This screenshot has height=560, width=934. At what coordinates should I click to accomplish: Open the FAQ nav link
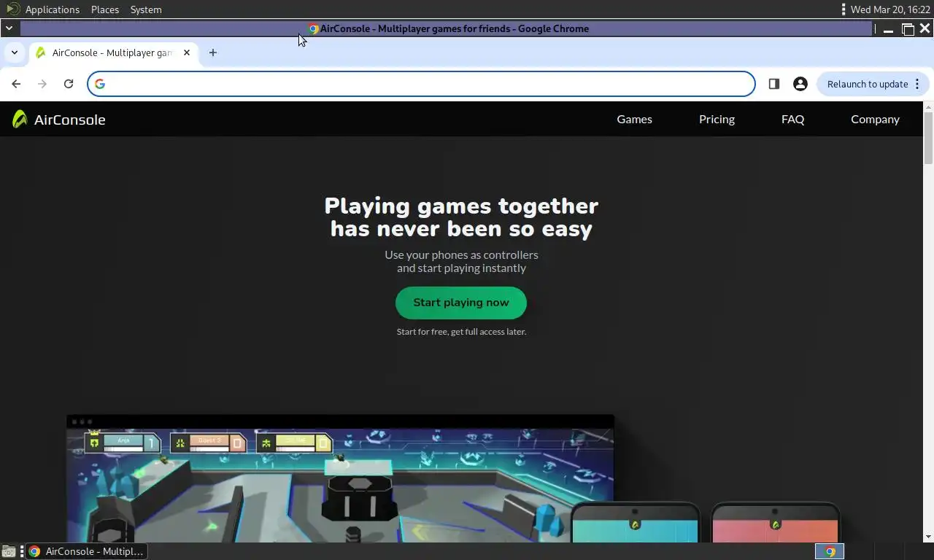tap(792, 119)
